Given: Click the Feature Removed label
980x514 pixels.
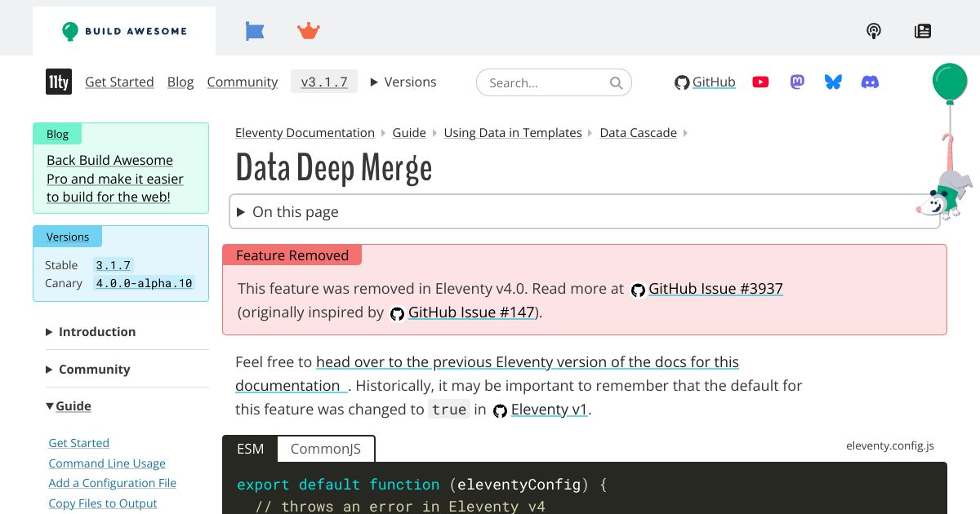Looking at the screenshot, I should [292, 255].
